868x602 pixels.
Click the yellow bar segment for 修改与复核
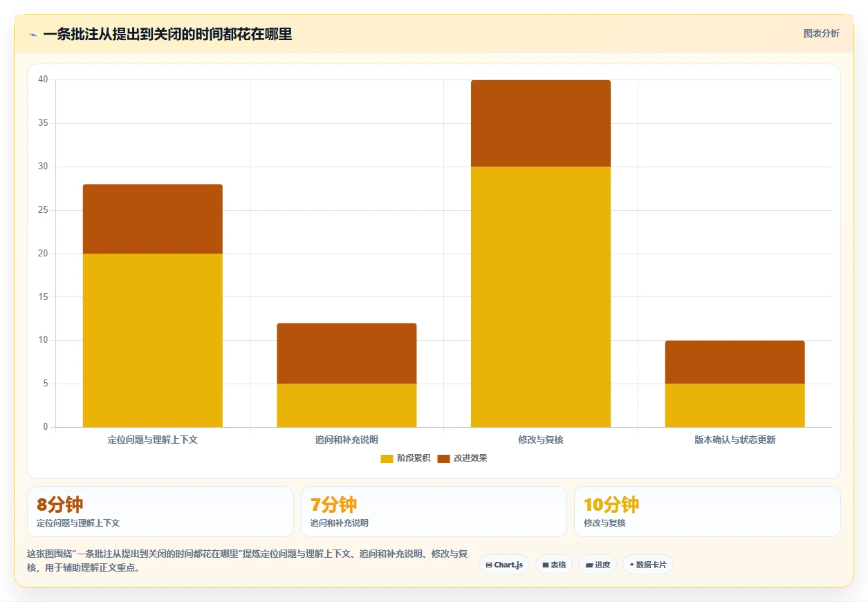pyautogui.click(x=541, y=297)
